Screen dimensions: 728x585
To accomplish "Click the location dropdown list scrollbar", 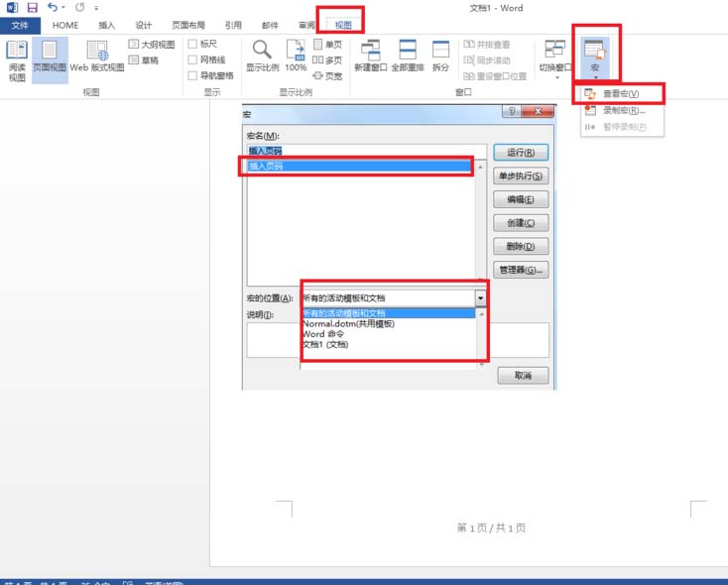I will (481, 338).
